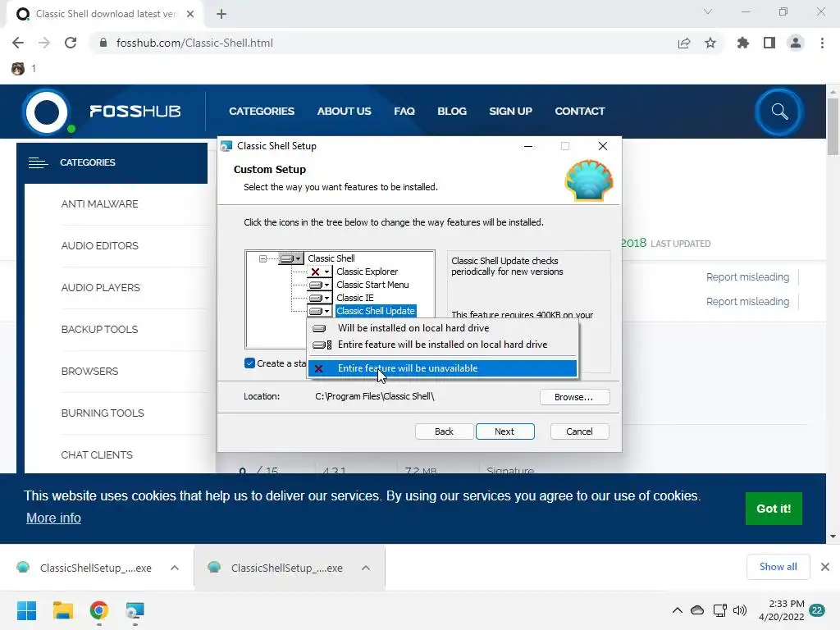Open CHAT CLIENTS category
840x630 pixels.
click(x=97, y=454)
